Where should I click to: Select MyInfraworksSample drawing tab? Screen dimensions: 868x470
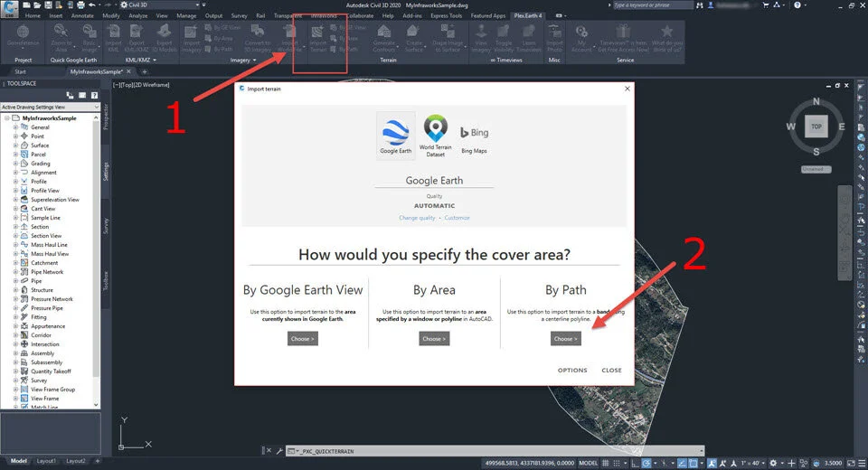pyautogui.click(x=96, y=71)
